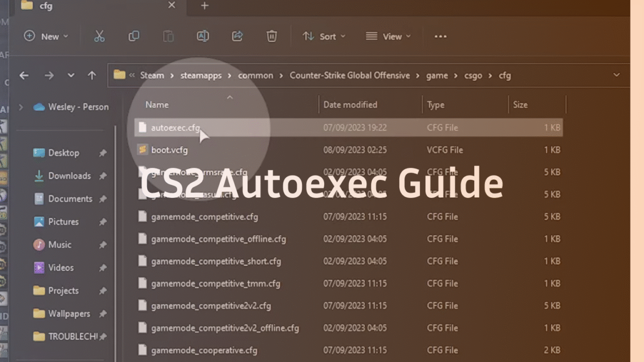Select the Cut (scissors) icon in the toolbar

pyautogui.click(x=100, y=36)
